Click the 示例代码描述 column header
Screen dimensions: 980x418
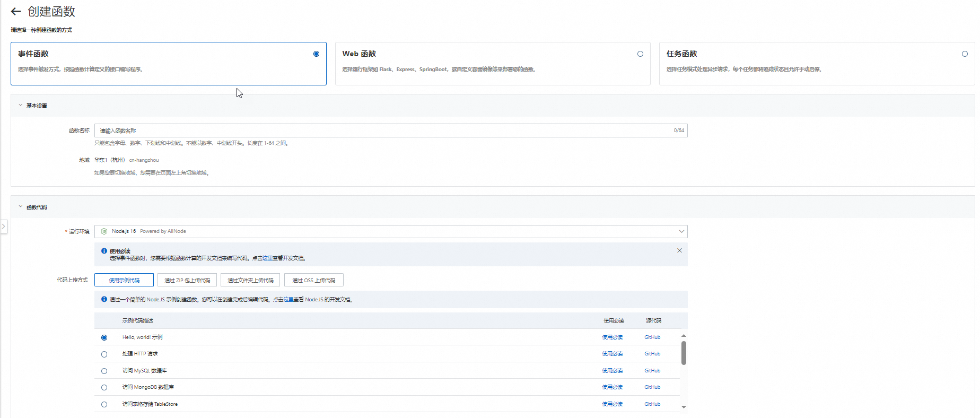coord(137,321)
